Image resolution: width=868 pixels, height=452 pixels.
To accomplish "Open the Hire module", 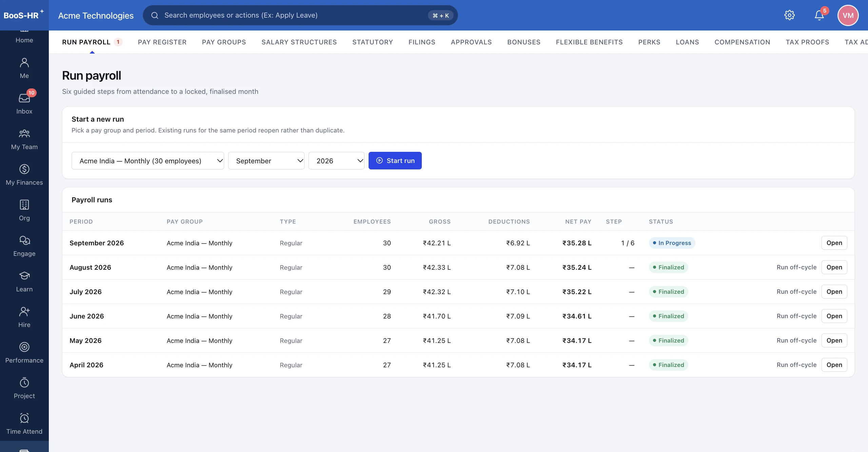I will click(x=24, y=317).
